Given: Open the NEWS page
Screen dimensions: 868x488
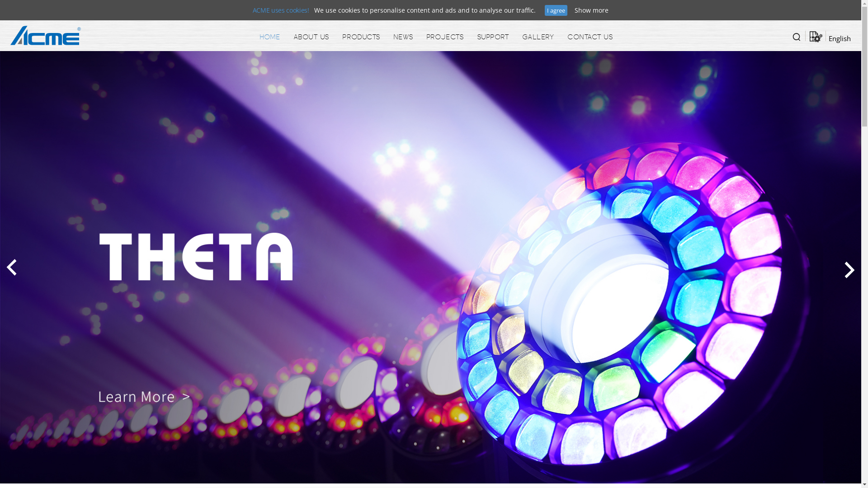Looking at the screenshot, I should click(403, 37).
